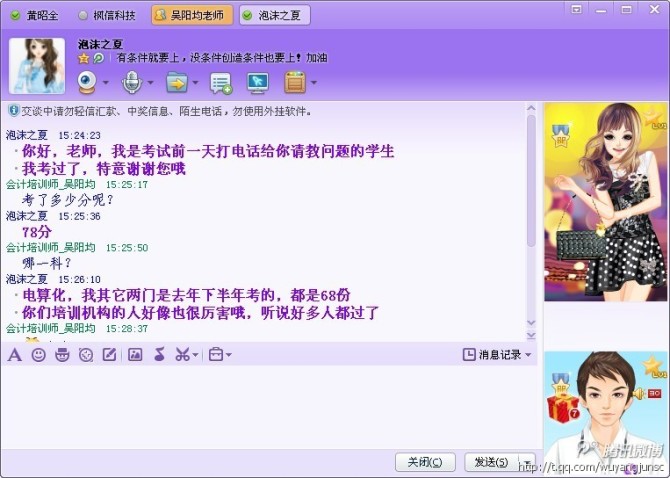
Task: Click the send file folder icon
Action: [x=177, y=82]
